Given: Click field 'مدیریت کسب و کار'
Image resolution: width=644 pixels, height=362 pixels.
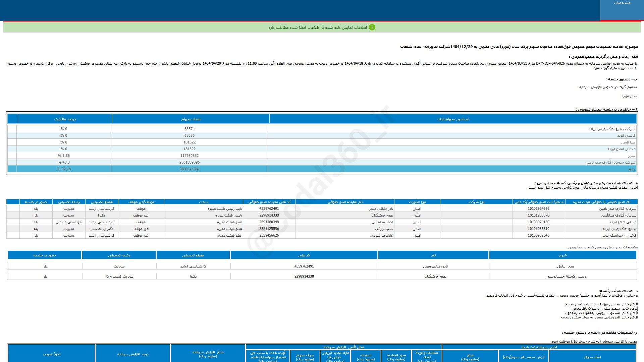Looking at the screenshot, I should coord(119,276).
